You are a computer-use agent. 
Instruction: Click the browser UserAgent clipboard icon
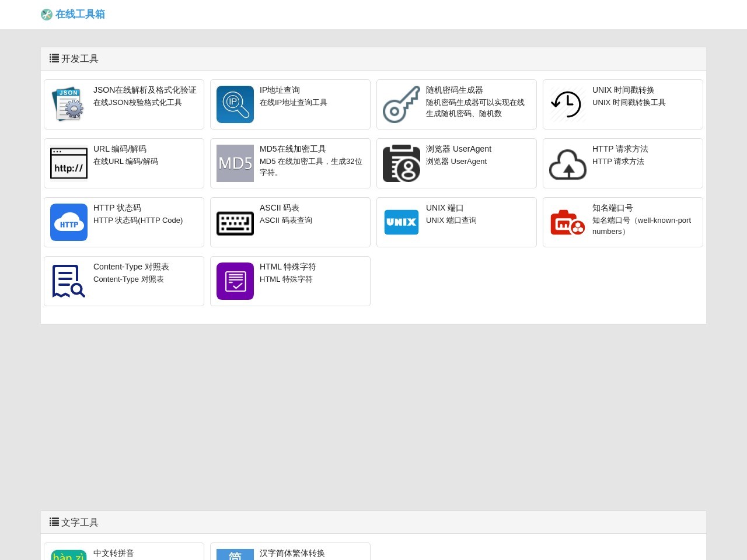click(x=402, y=163)
